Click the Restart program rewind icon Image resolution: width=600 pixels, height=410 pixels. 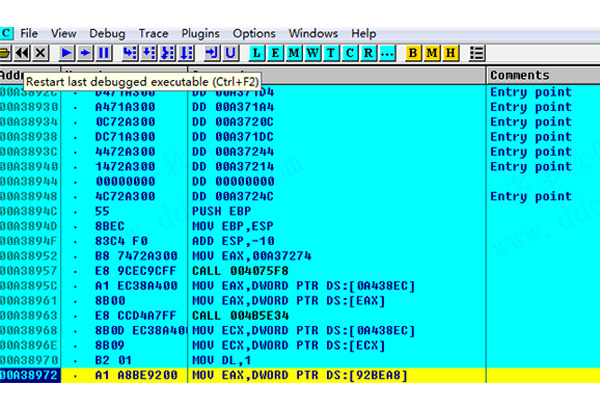pyautogui.click(x=21, y=52)
